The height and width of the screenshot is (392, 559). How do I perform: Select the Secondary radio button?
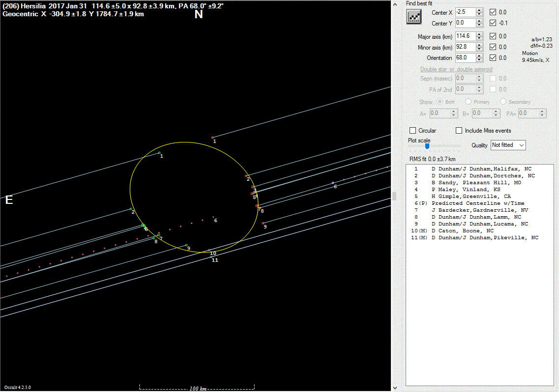pyautogui.click(x=503, y=102)
